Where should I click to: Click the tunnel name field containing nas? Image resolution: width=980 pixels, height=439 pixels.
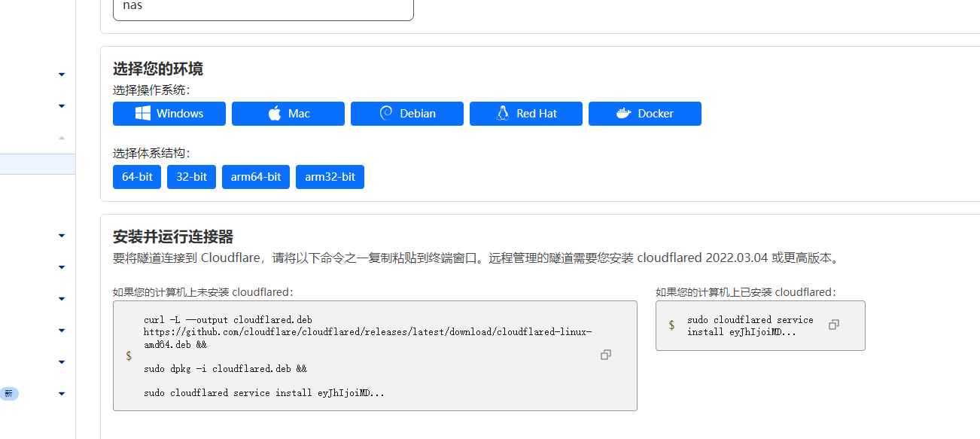click(x=263, y=8)
